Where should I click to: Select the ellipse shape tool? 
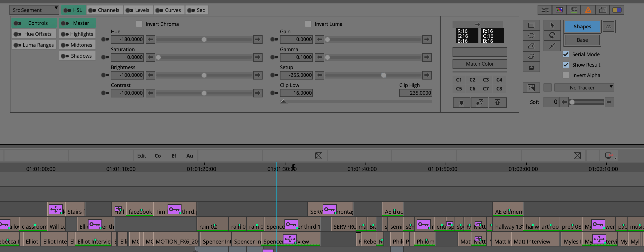point(531,36)
